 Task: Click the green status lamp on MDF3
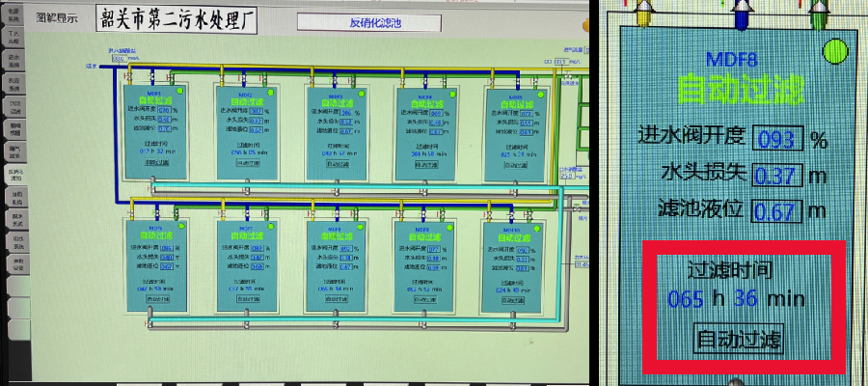[360, 94]
